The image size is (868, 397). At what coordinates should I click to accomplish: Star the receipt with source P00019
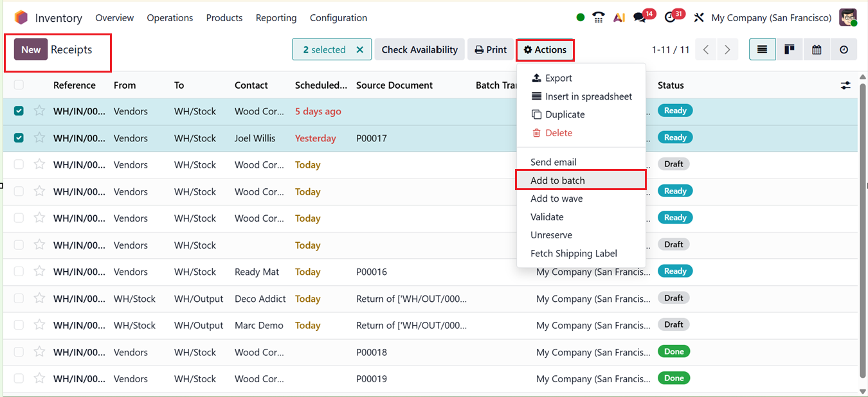(x=39, y=378)
